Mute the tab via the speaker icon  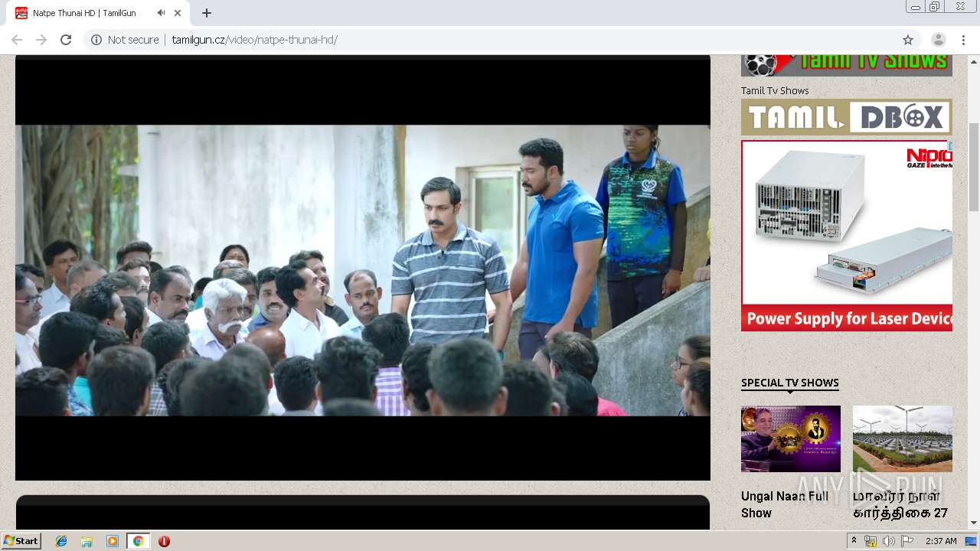pos(161,13)
